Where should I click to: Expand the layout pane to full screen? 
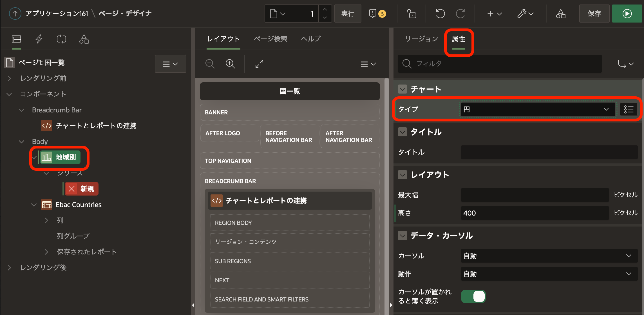[x=259, y=64]
